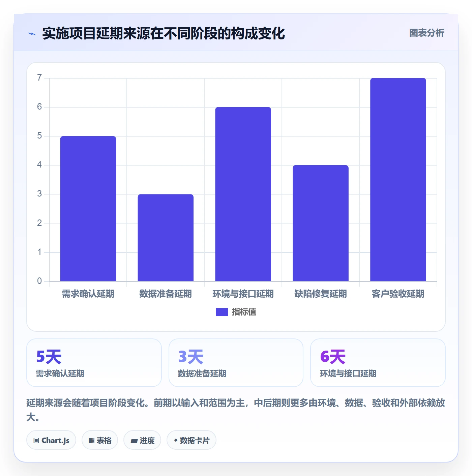Click the 指标值 legend label
This screenshot has height=476, width=472.
point(244,312)
